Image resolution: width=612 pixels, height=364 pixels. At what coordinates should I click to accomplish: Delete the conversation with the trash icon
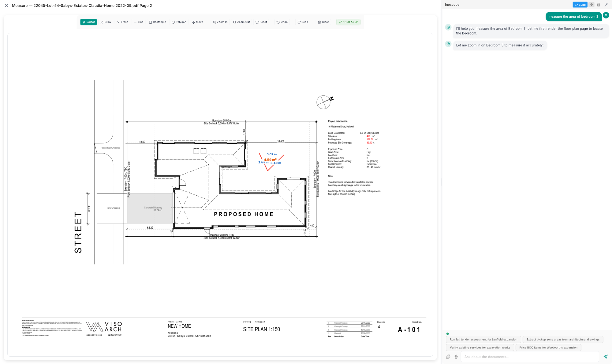pos(599,5)
